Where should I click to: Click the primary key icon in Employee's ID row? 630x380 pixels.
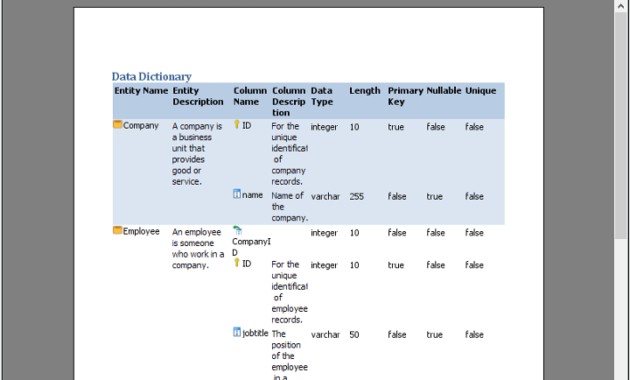click(237, 263)
